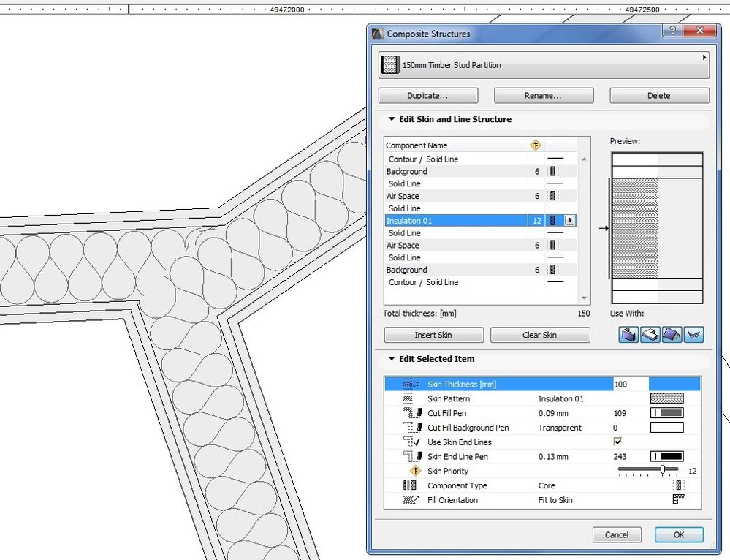Open the Cut Fill Pen color swatch
730x560 pixels.
tap(666, 413)
